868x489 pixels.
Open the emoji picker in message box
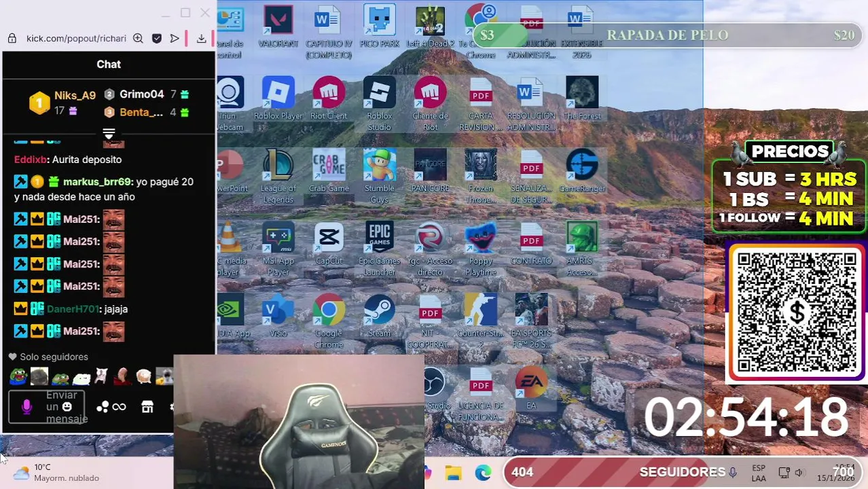coord(67,406)
